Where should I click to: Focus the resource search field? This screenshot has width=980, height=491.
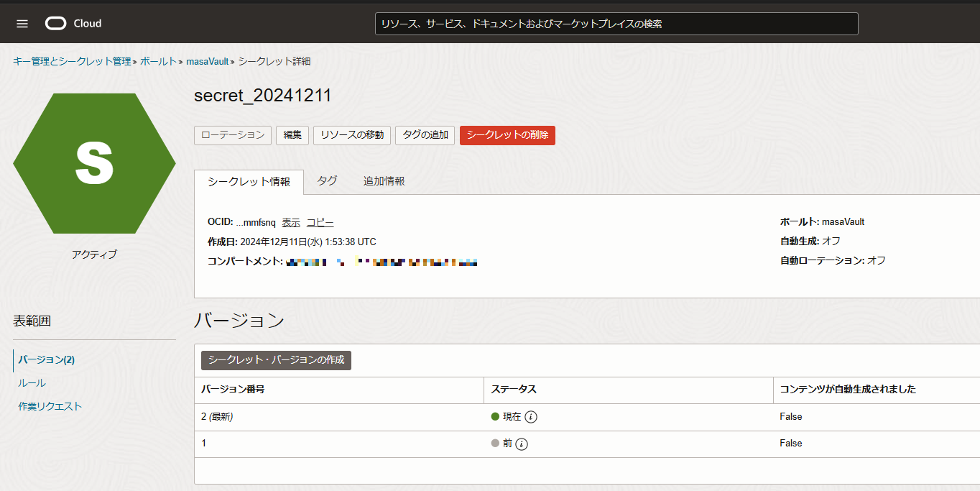click(x=616, y=24)
